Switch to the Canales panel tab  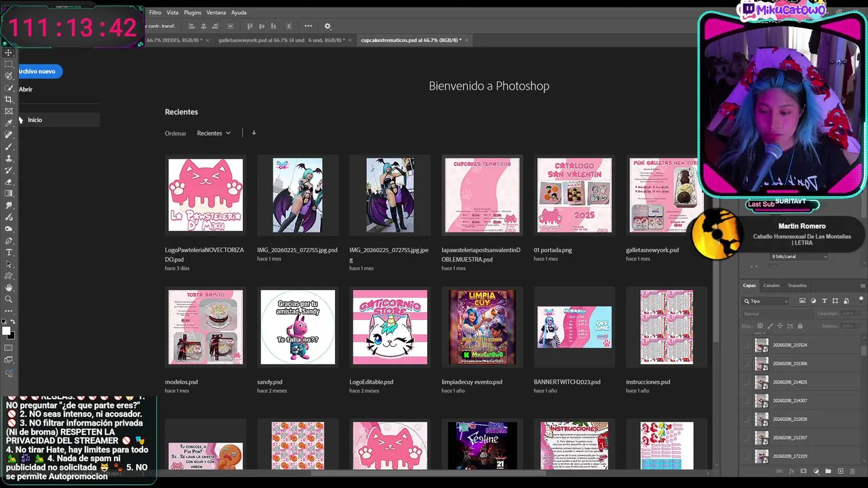(772, 285)
